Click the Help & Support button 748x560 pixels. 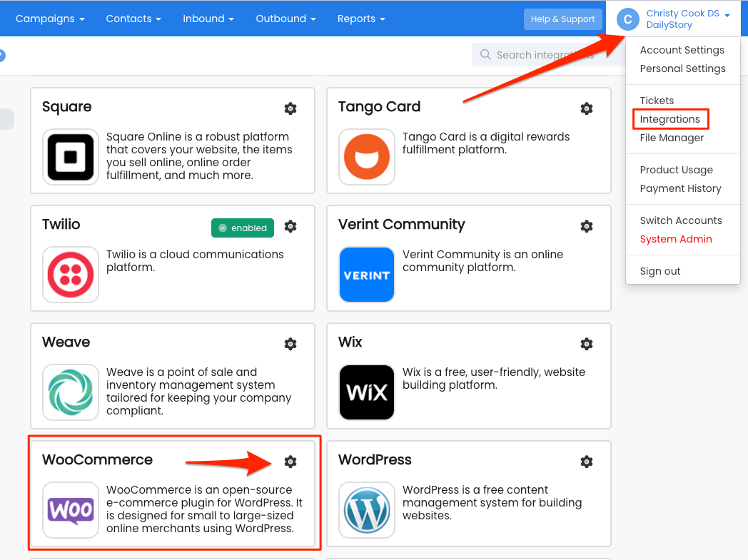(x=563, y=19)
